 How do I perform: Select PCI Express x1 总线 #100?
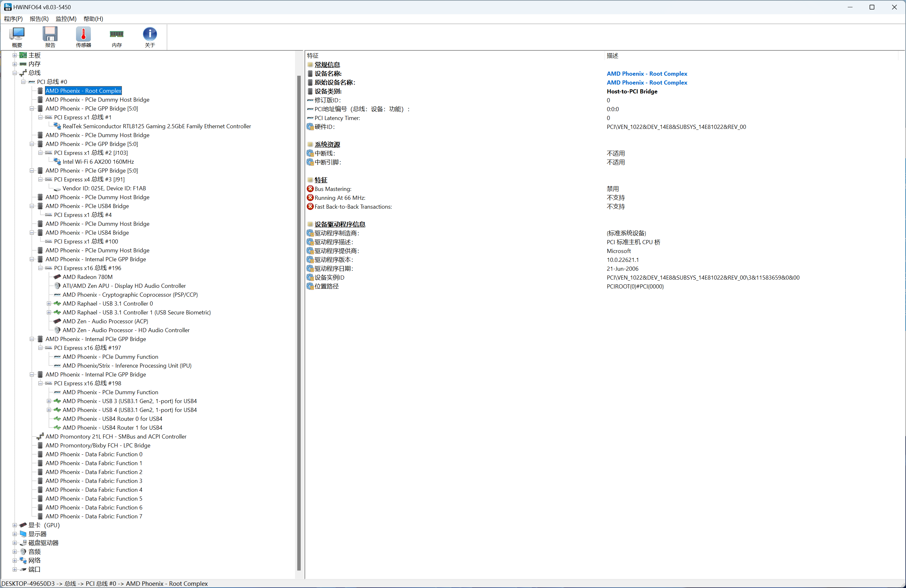coord(86,242)
